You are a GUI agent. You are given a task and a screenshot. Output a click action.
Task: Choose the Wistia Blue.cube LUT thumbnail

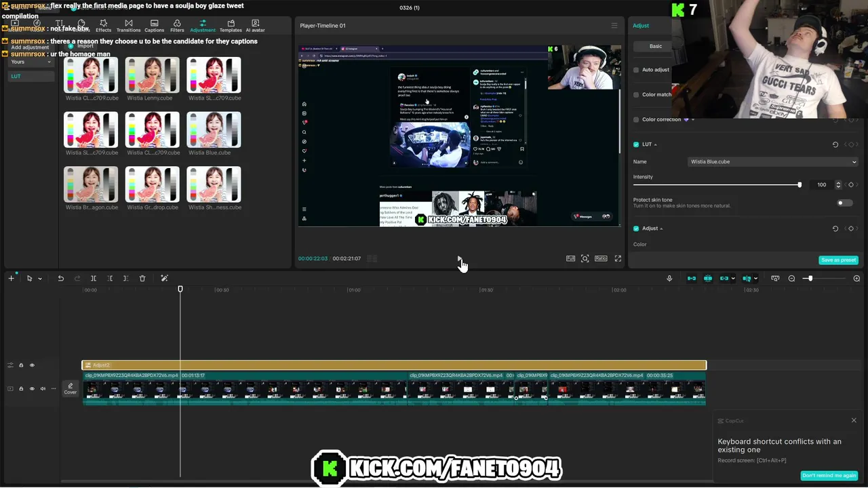(214, 129)
